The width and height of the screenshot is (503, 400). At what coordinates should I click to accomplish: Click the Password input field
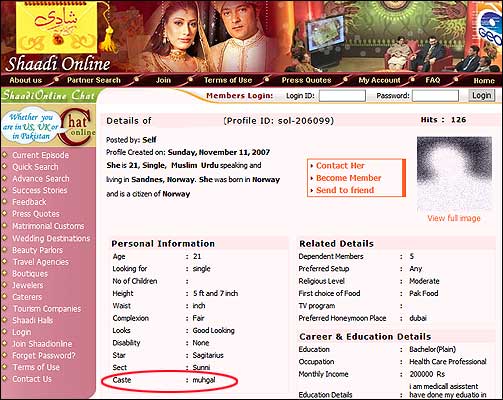[x=435, y=96]
